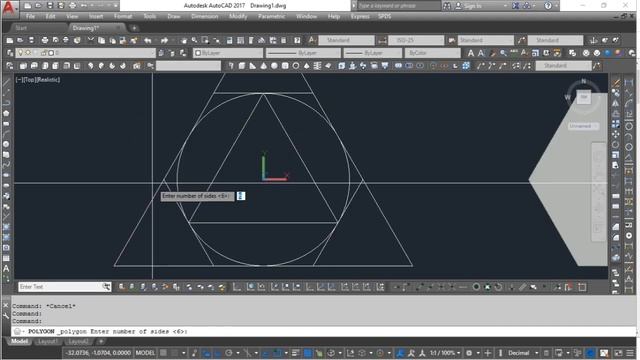The width and height of the screenshot is (640, 360).
Task: Open the ByLayer color control dropdown
Action: pyautogui.click(x=228, y=53)
